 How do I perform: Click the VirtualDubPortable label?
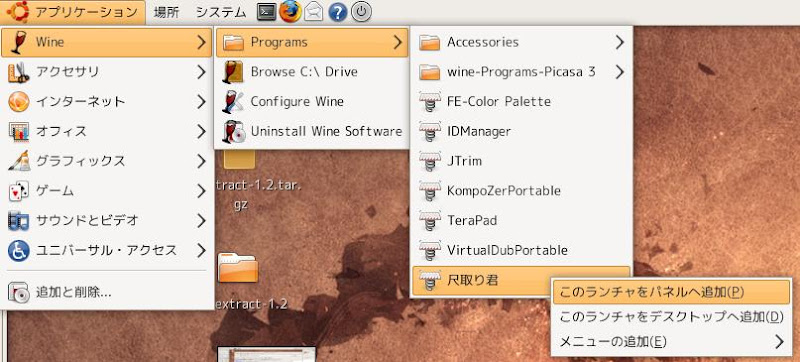pyautogui.click(x=507, y=250)
